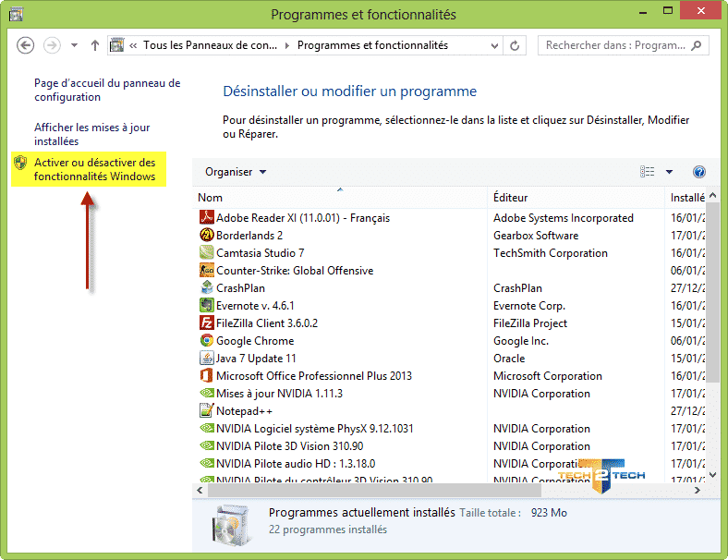Click the Evernote v. 4.6.1 icon
The image size is (728, 560).
(207, 305)
